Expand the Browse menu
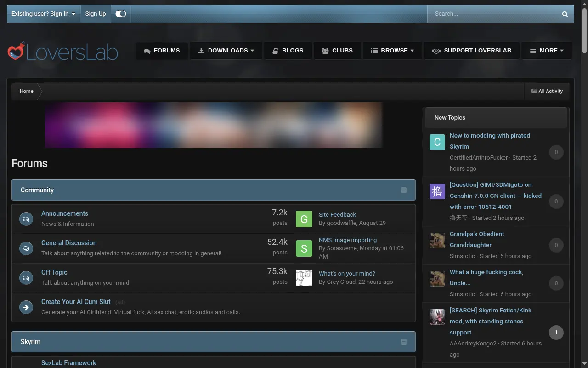The width and height of the screenshot is (588, 368). tap(392, 51)
